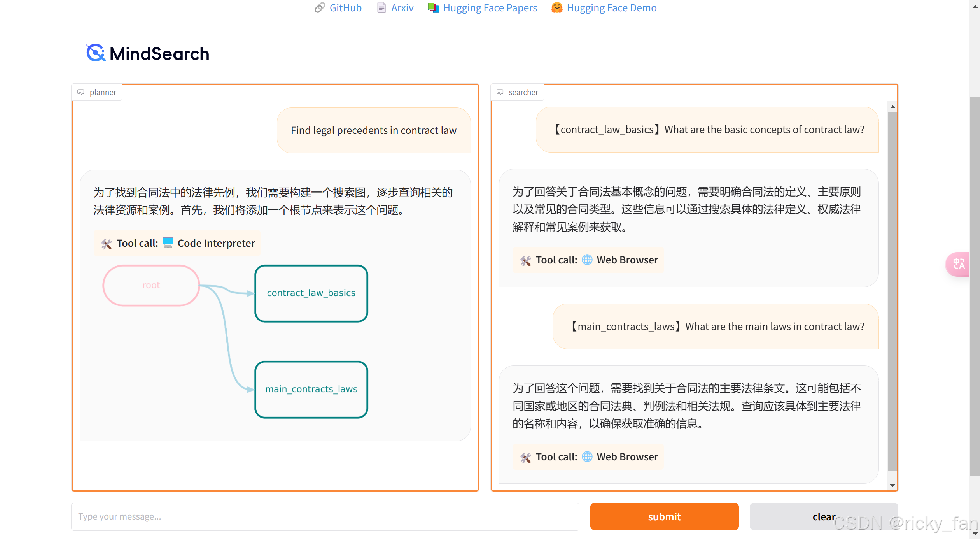980x539 pixels.
Task: Click the first searcher tool call hammer icon
Action: pyautogui.click(x=526, y=260)
